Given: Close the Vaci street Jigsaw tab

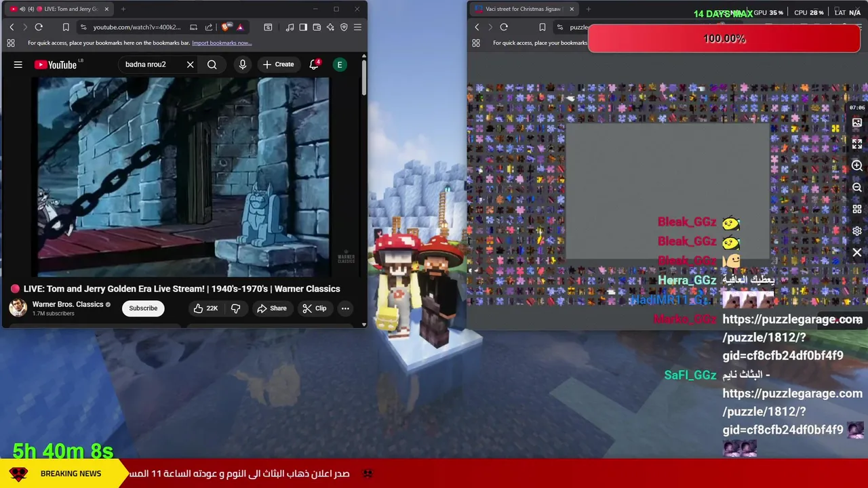Looking at the screenshot, I should [572, 9].
